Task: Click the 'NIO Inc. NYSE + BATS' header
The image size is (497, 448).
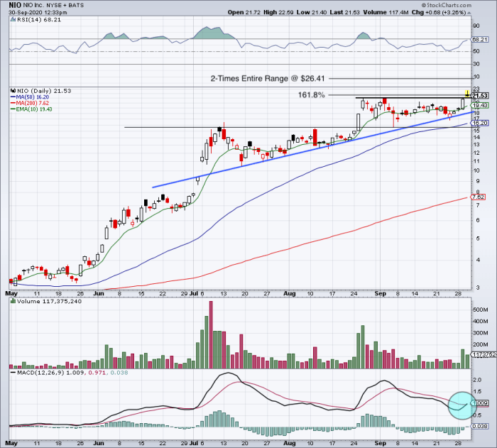Action: (x=53, y=5)
